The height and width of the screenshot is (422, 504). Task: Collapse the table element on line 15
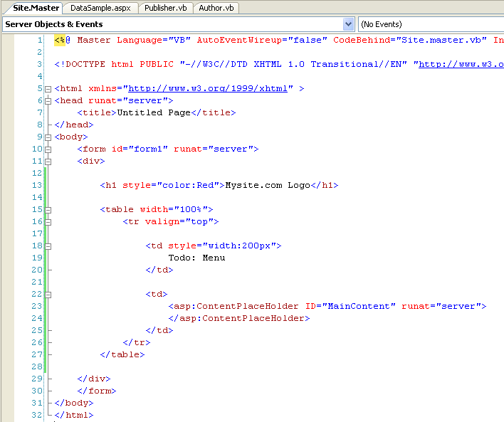pyautogui.click(x=48, y=210)
